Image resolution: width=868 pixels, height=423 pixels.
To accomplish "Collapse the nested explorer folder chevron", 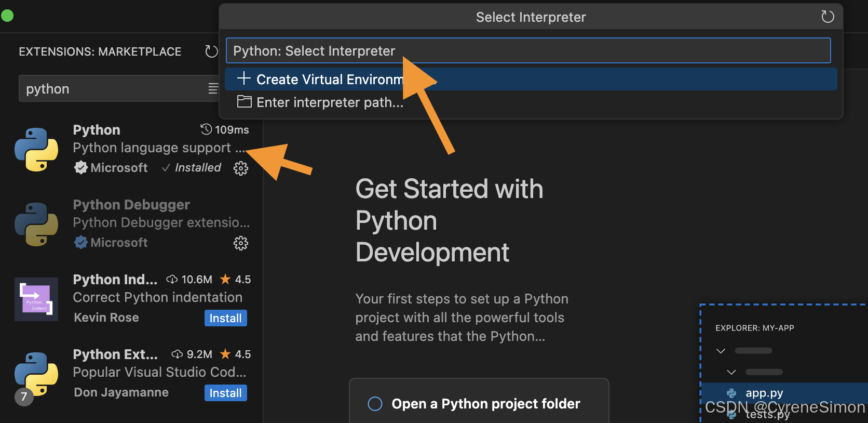I will (731, 372).
